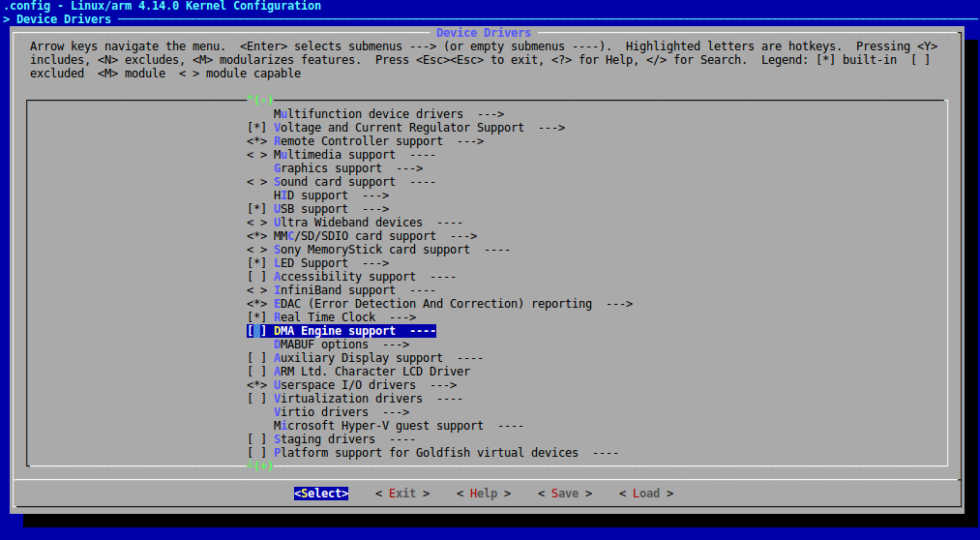Expand Userspace I/O drivers arrow
Image resolution: width=980 pixels, height=540 pixels.
(443, 385)
